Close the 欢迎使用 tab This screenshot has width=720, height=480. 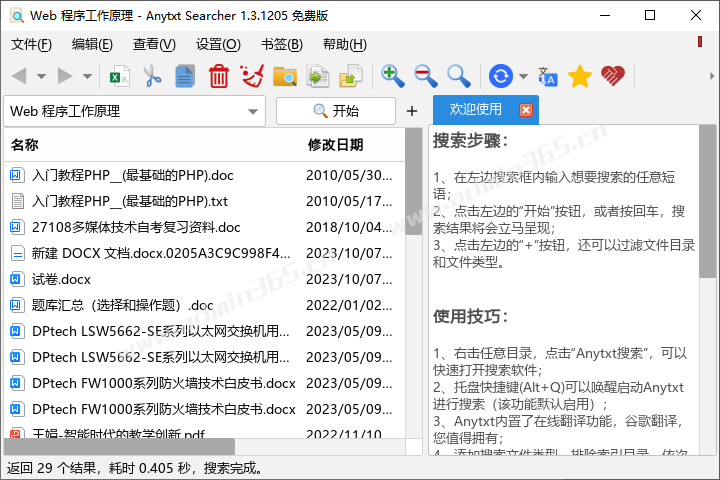[x=526, y=110]
